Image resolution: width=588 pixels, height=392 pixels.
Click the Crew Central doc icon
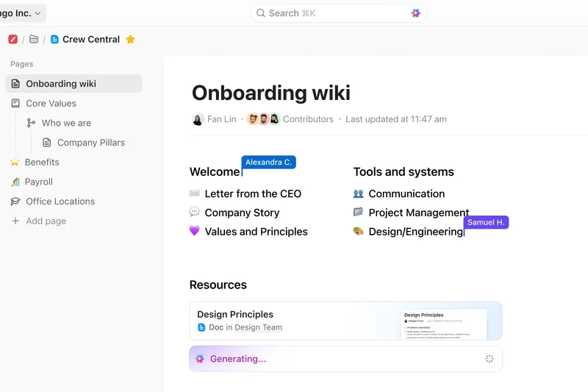coord(54,40)
